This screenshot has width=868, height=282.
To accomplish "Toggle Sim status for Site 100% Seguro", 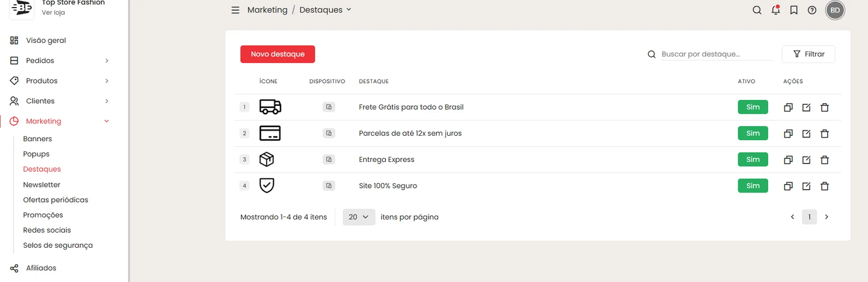I will coord(753,185).
